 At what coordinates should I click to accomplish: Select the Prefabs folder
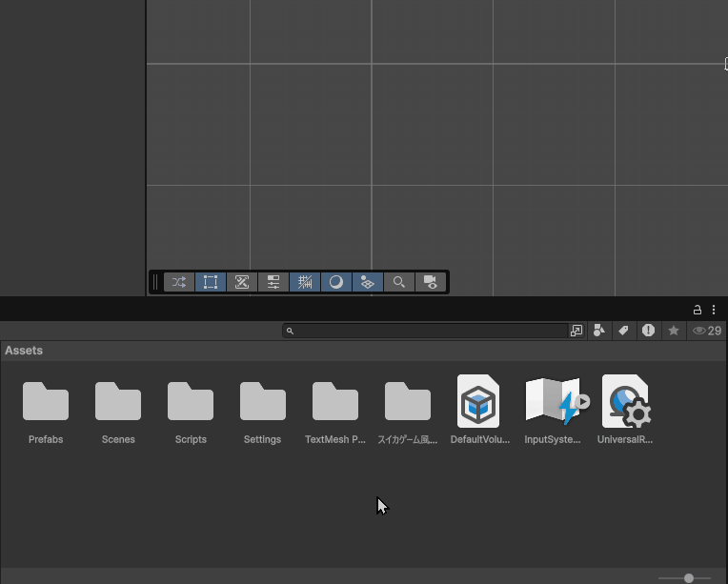point(46,401)
